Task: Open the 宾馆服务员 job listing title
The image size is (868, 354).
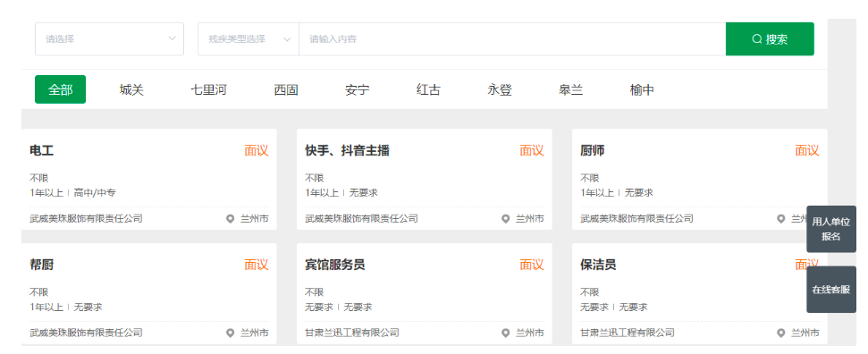Action: tap(335, 265)
